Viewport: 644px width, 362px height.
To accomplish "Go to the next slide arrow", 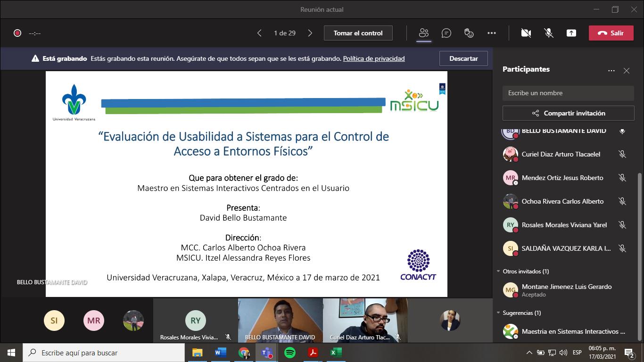I will coord(310,33).
